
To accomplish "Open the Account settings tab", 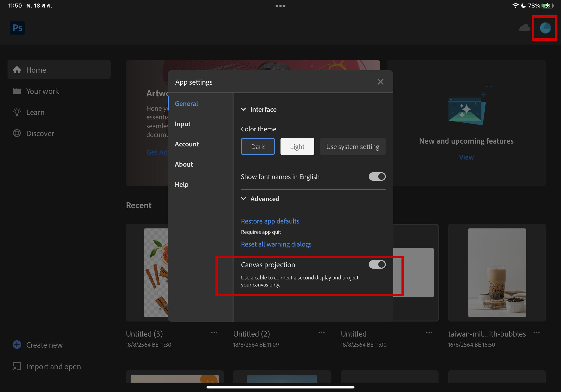I will (187, 144).
